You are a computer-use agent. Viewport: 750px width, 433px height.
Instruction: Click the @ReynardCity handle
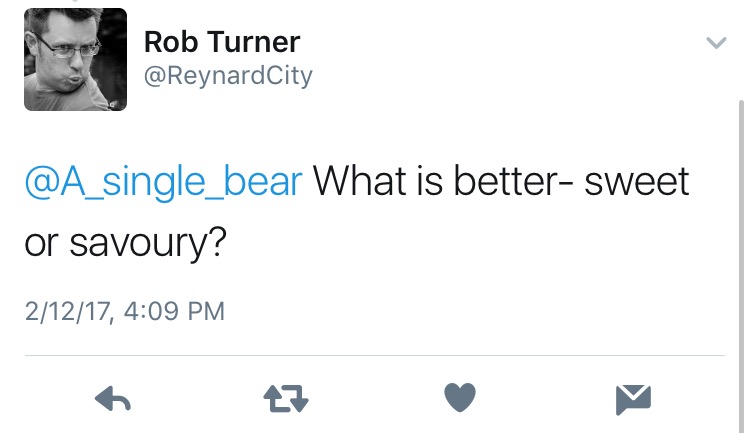[x=228, y=76]
